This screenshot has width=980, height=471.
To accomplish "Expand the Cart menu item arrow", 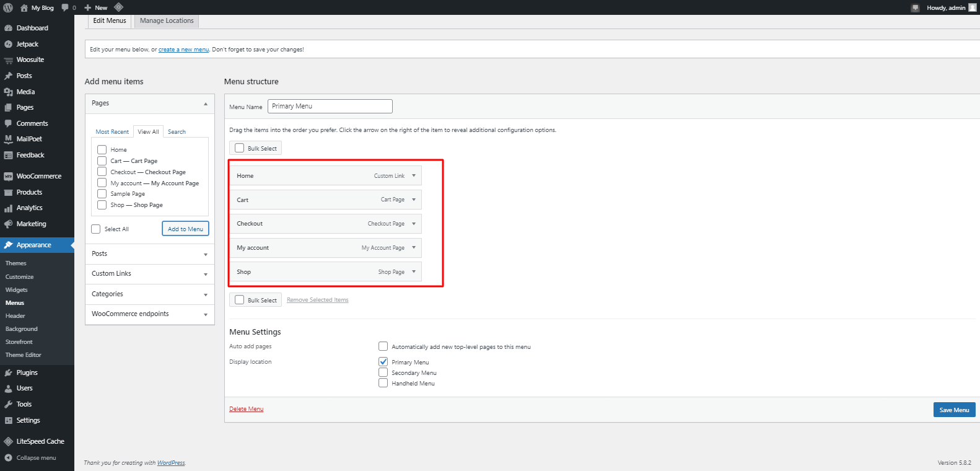I will pyautogui.click(x=414, y=200).
